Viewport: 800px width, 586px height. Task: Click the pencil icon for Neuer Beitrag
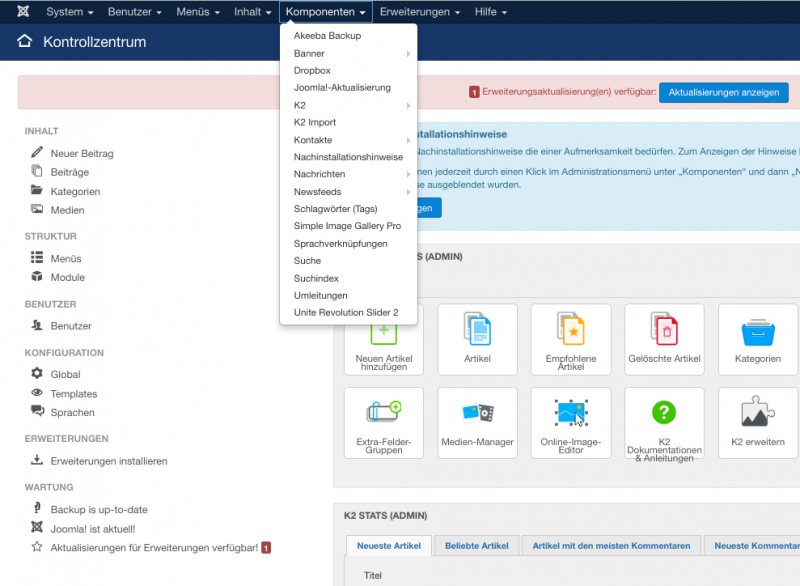[x=37, y=152]
